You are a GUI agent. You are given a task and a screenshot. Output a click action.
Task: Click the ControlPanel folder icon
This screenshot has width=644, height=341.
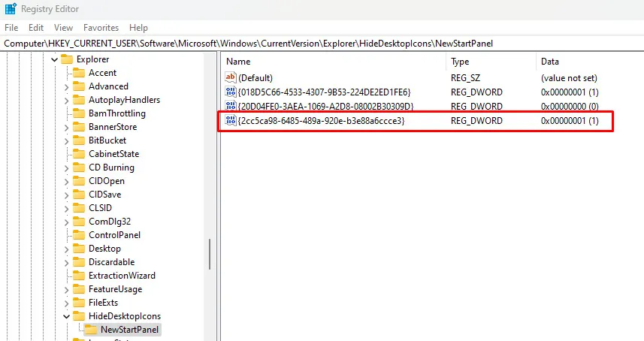(x=79, y=236)
